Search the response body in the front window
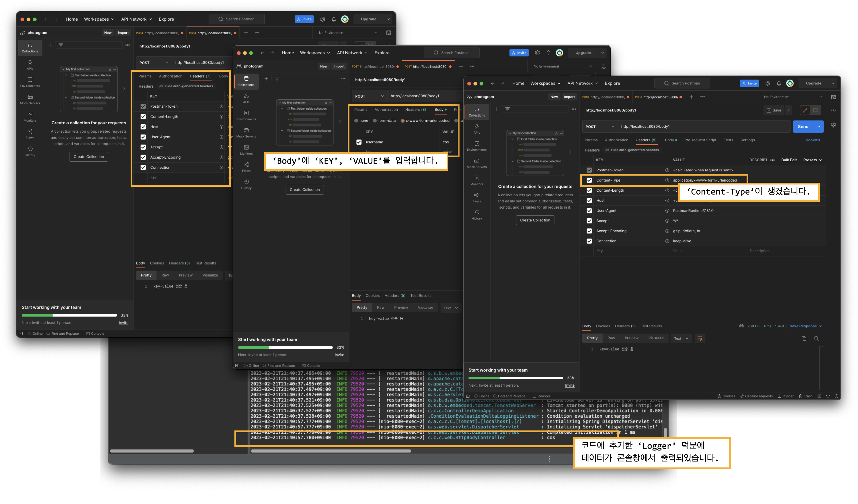 (816, 338)
